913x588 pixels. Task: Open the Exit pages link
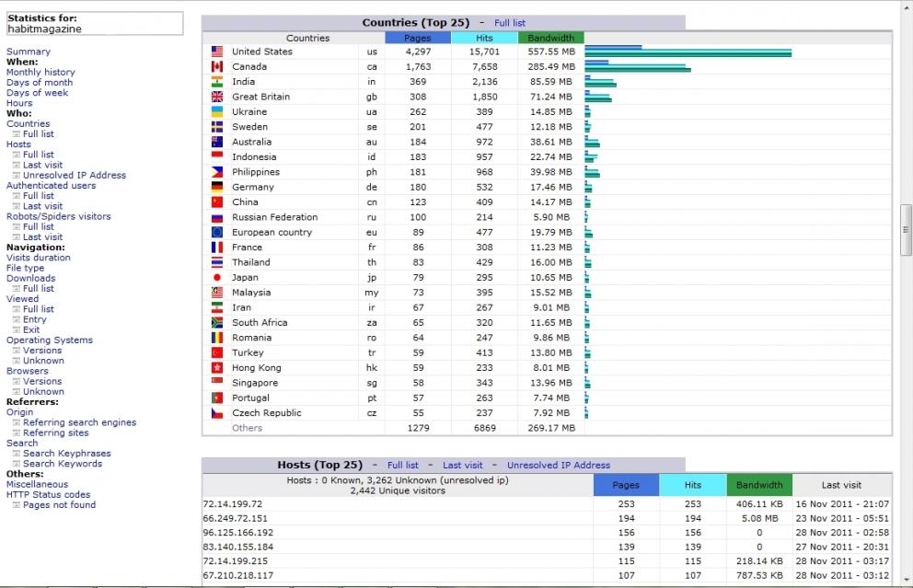tap(31, 329)
